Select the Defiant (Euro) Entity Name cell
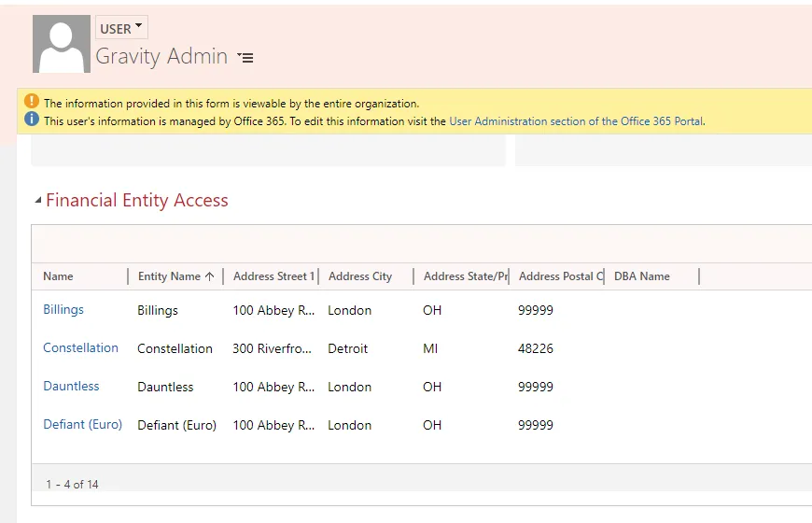 pos(176,425)
